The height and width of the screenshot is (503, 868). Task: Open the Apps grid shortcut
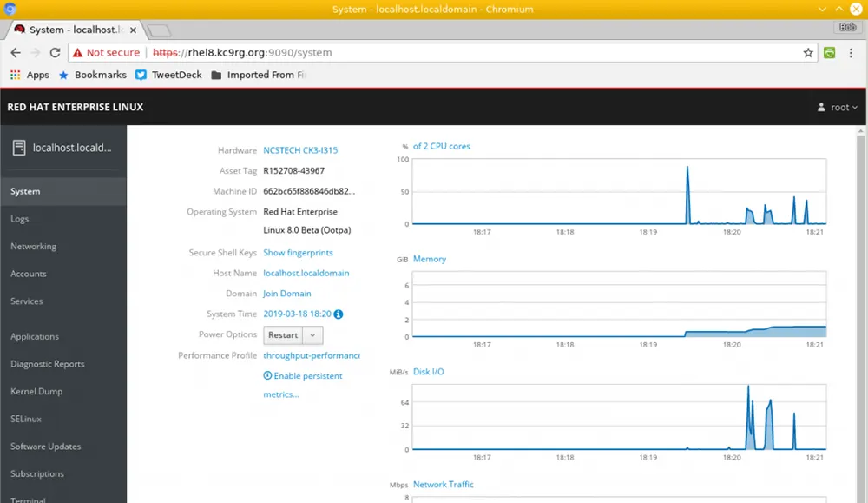[30, 75]
